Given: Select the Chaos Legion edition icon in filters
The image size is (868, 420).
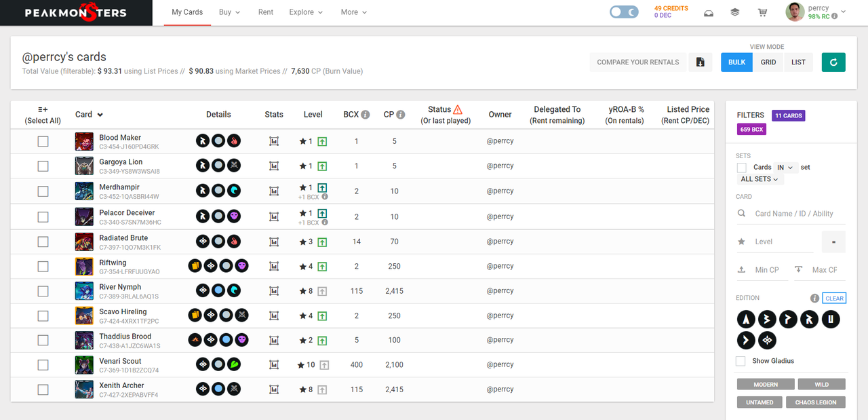Looking at the screenshot, I should point(768,340).
